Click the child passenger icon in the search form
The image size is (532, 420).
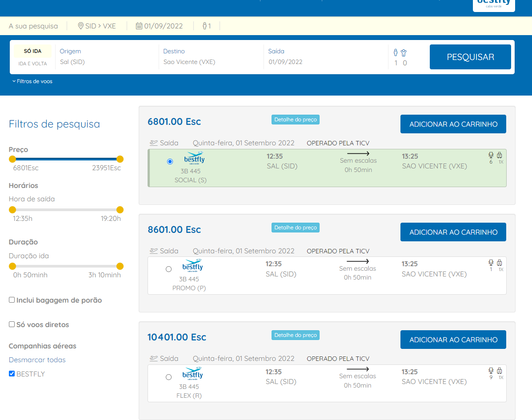[404, 53]
